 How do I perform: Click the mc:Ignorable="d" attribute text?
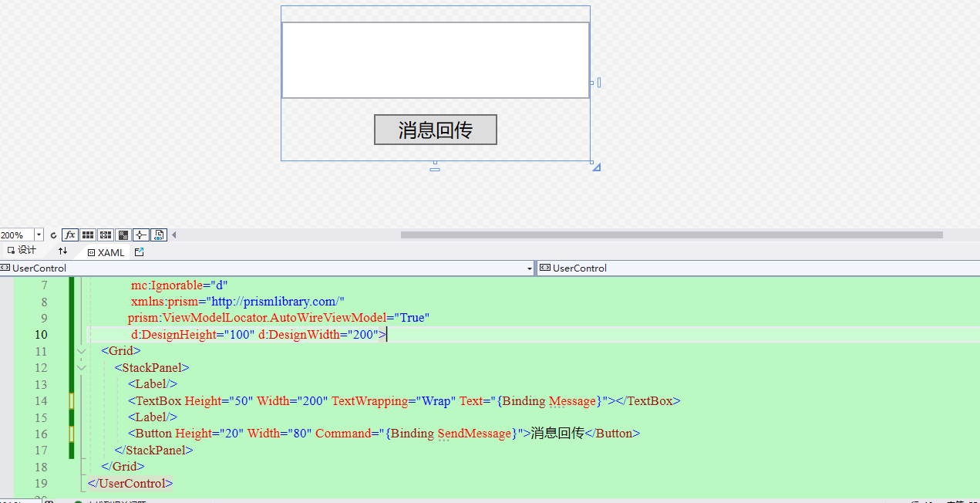click(x=179, y=285)
